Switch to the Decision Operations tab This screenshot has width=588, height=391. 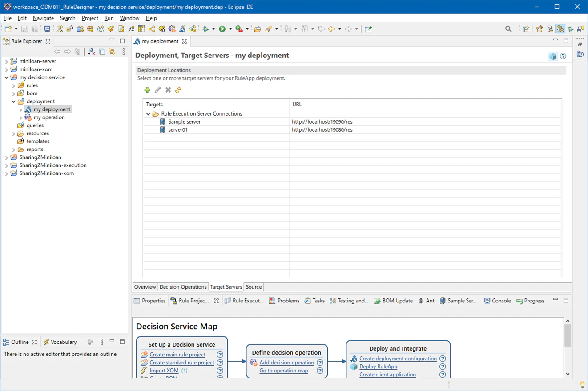[x=183, y=287]
